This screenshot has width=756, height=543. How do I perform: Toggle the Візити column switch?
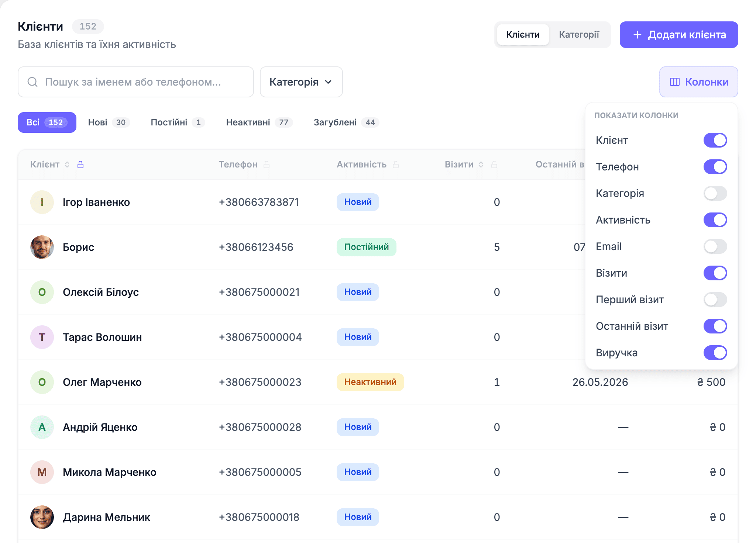click(x=715, y=273)
